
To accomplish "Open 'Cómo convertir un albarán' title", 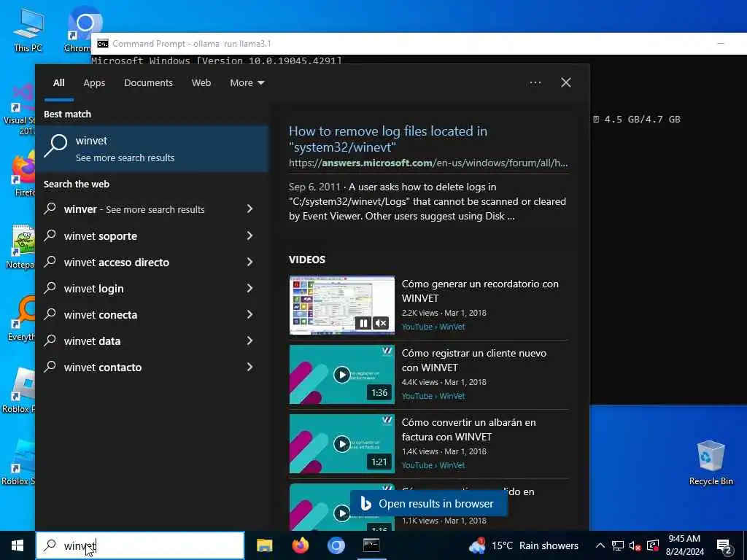I will (469, 429).
